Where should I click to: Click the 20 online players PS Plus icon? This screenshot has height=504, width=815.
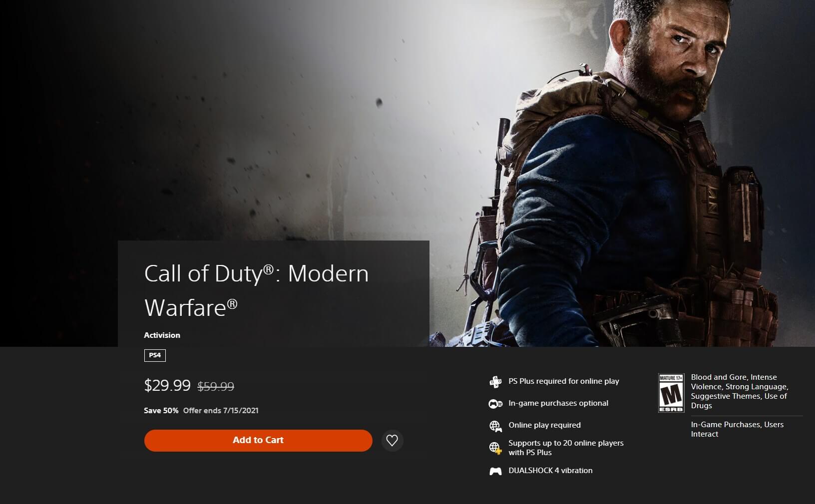coord(495,448)
